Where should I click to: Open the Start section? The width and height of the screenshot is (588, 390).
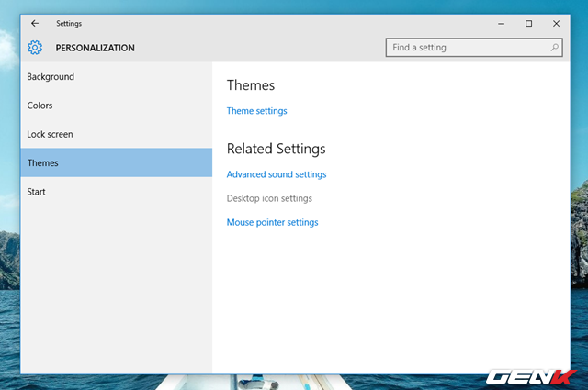pos(117,192)
